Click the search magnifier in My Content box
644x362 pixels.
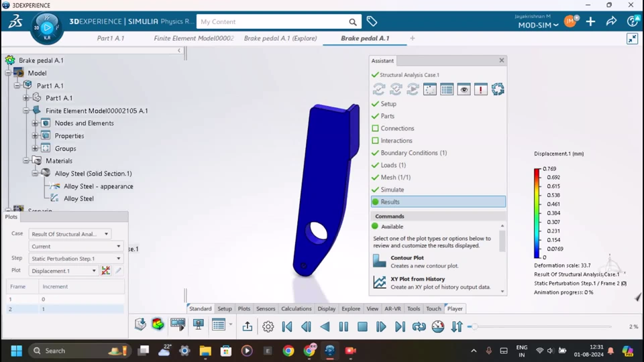[353, 22]
